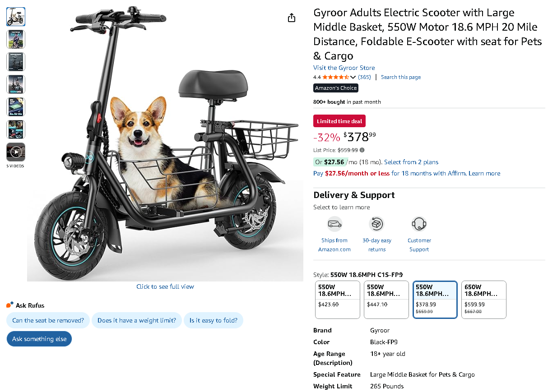Visit the Gyroor Store link
Screen dimensions: 548x392
[344, 68]
